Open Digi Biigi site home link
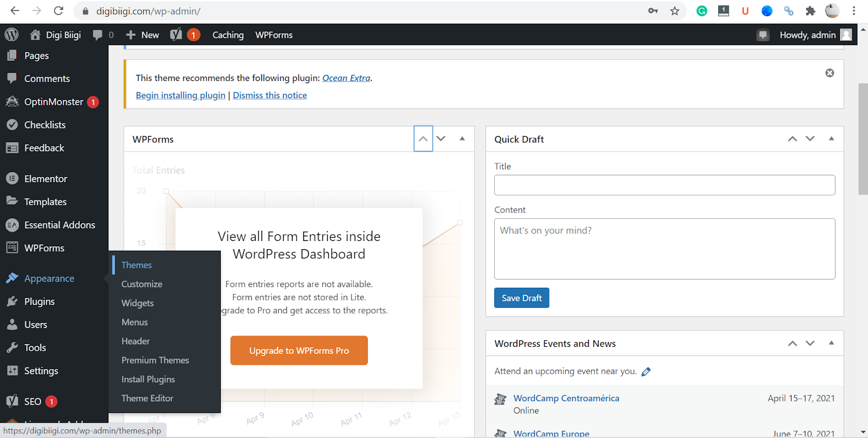Screen dimensions: 868x438 pos(55,35)
